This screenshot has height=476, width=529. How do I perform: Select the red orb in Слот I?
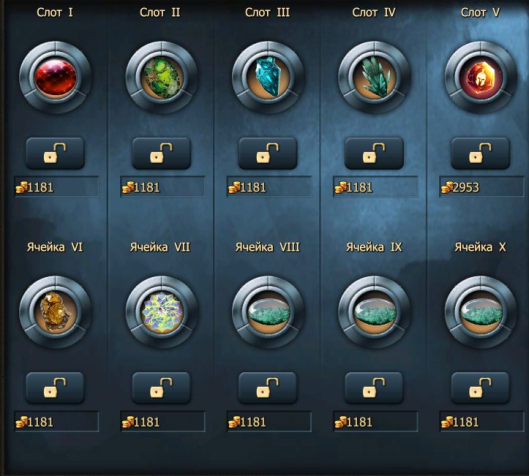click(x=55, y=78)
